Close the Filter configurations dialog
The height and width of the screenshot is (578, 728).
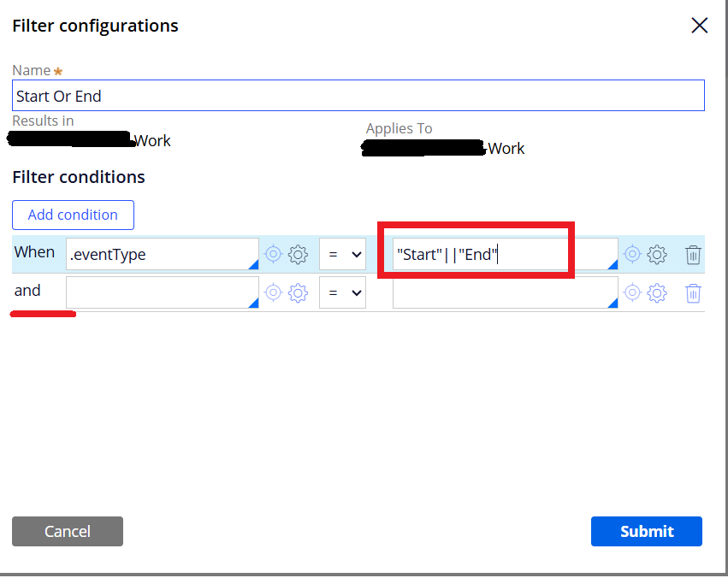click(699, 26)
